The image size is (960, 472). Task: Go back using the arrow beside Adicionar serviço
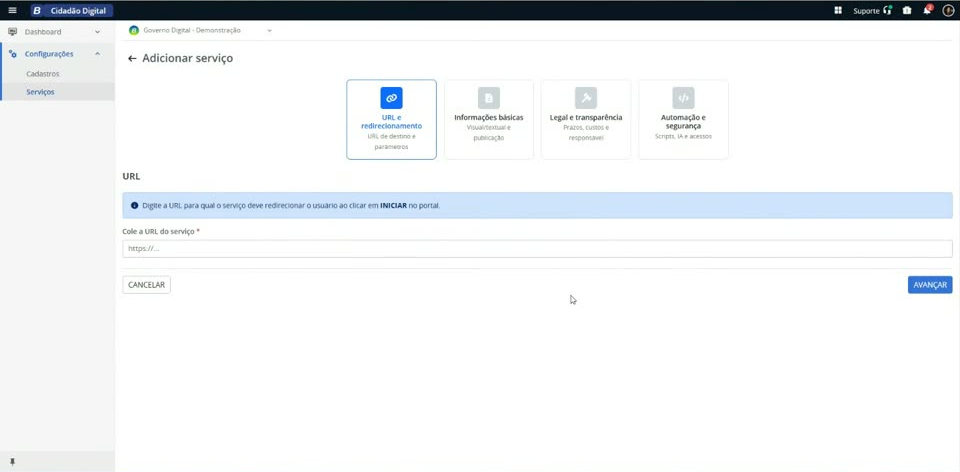coord(132,59)
